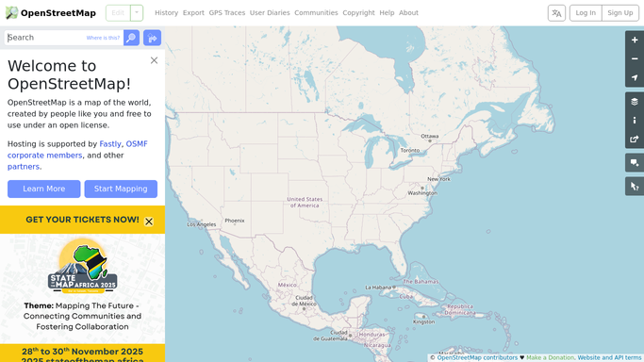The width and height of the screenshot is (644, 362).
Task: Click the Ciudad de México label
Action: 304,301
